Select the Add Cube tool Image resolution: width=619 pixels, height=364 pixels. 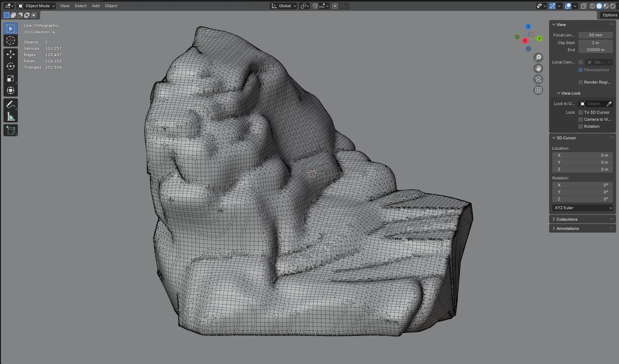(x=11, y=130)
